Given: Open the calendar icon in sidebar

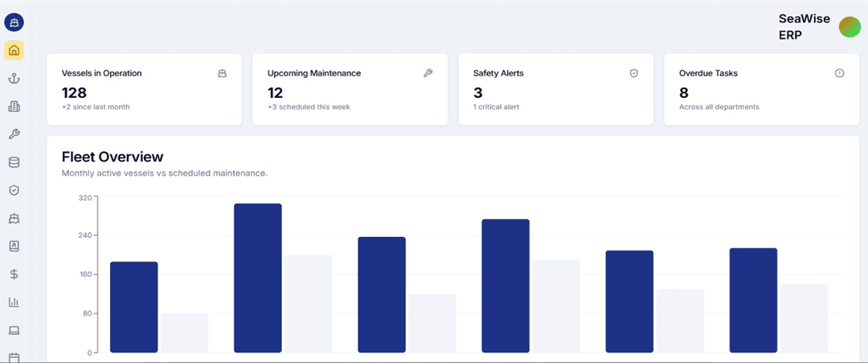Looking at the screenshot, I should point(14,357).
